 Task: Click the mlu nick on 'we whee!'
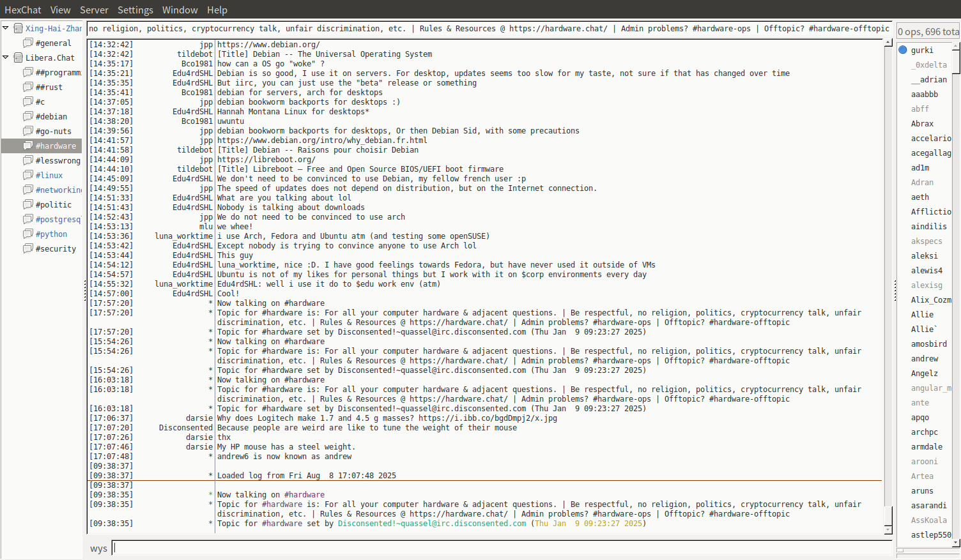[x=206, y=227]
